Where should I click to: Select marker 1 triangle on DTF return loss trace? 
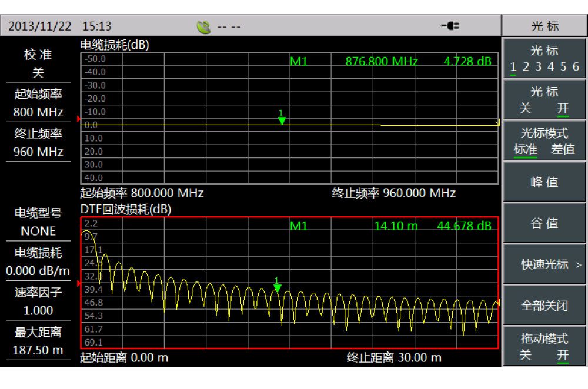(278, 287)
